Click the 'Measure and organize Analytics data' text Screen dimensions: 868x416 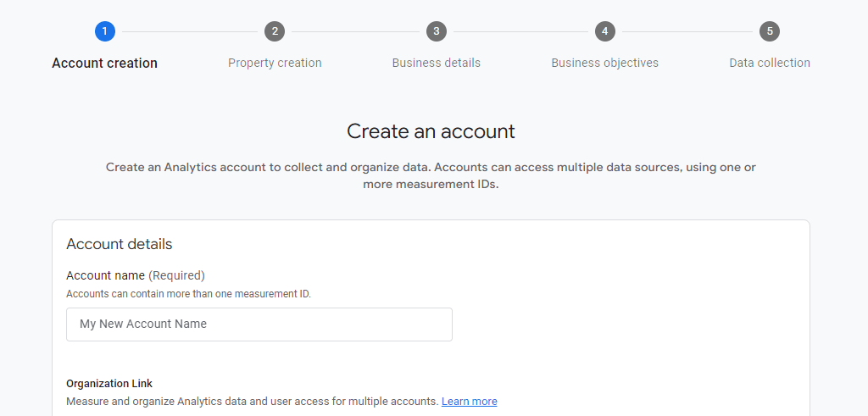[253, 401]
